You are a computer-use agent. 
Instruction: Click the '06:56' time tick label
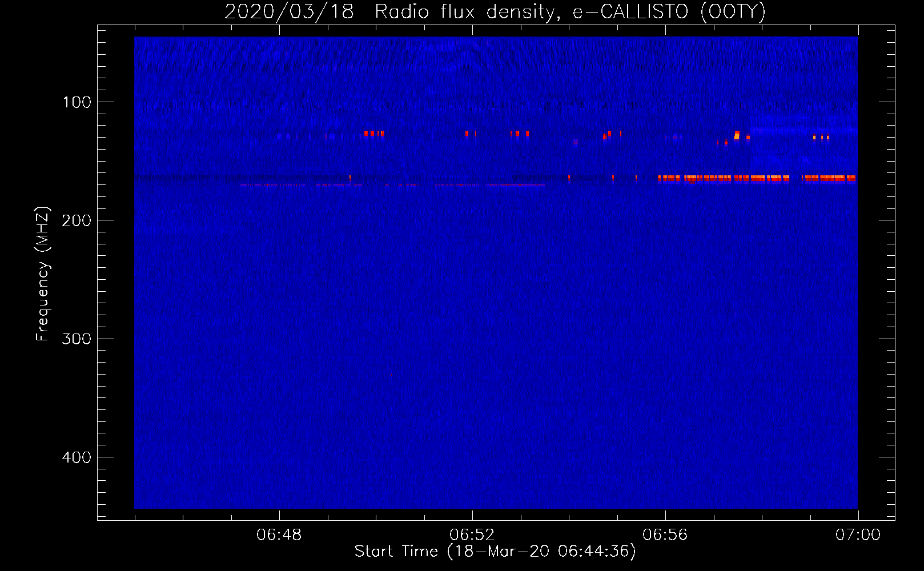pos(665,535)
